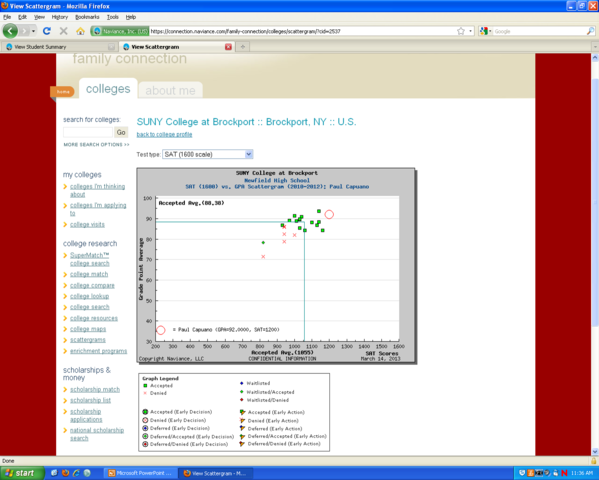The width and height of the screenshot is (599, 480).
Task: Open the Google search engine selector
Action: coord(486,31)
